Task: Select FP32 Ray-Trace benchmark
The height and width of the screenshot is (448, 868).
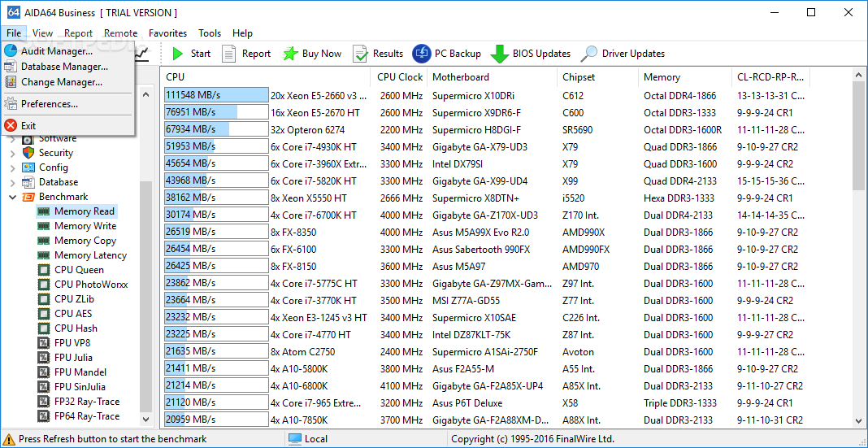Action: point(87,402)
